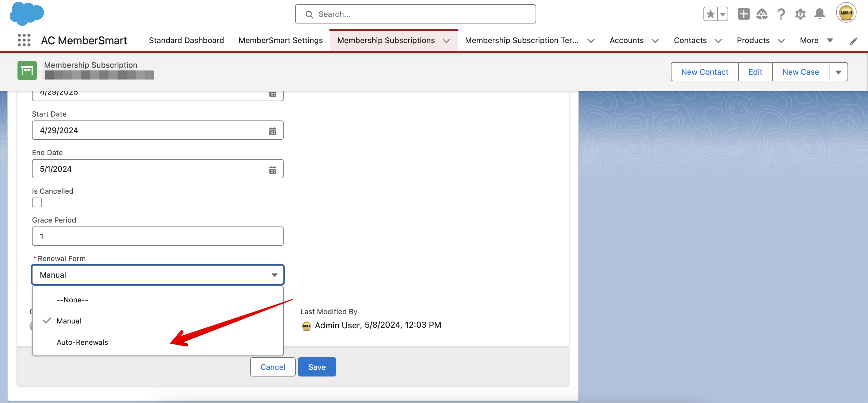Open the Help question mark icon
The image size is (868, 403).
click(781, 14)
